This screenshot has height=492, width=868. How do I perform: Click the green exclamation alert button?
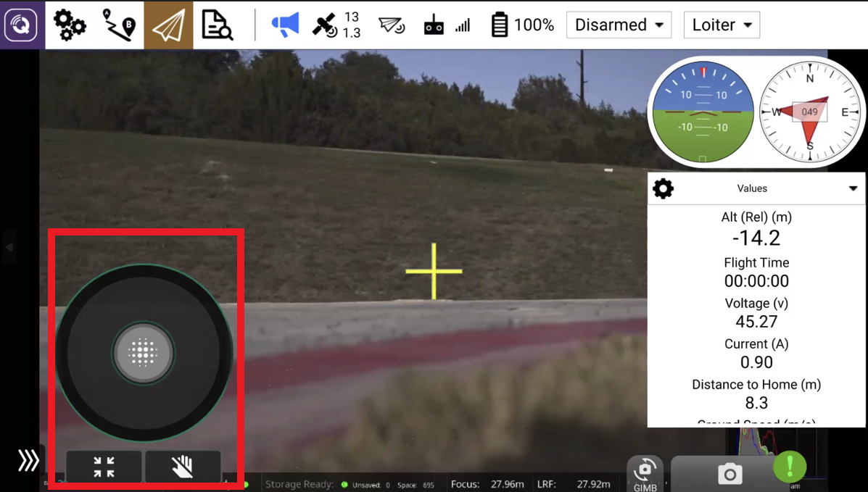pyautogui.click(x=790, y=466)
